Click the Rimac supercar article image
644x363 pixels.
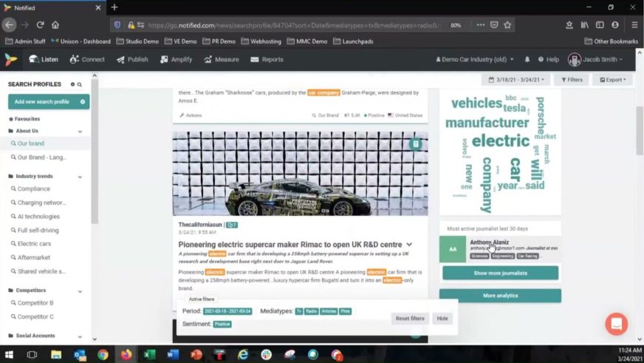coord(300,174)
